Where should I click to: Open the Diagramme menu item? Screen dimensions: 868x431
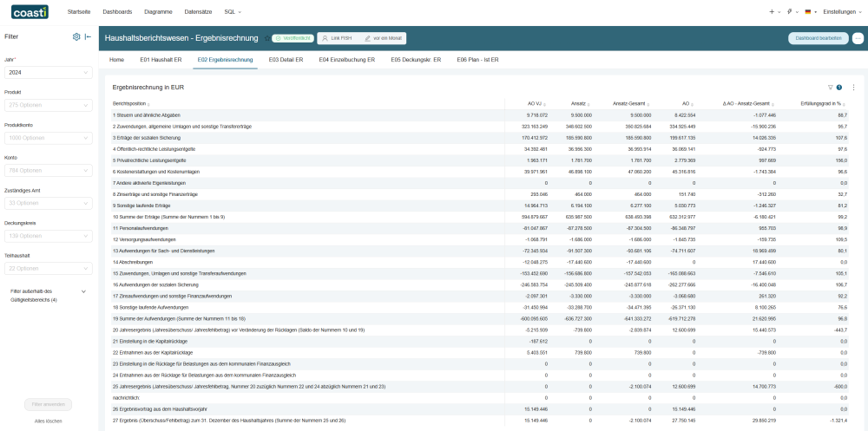coord(158,11)
